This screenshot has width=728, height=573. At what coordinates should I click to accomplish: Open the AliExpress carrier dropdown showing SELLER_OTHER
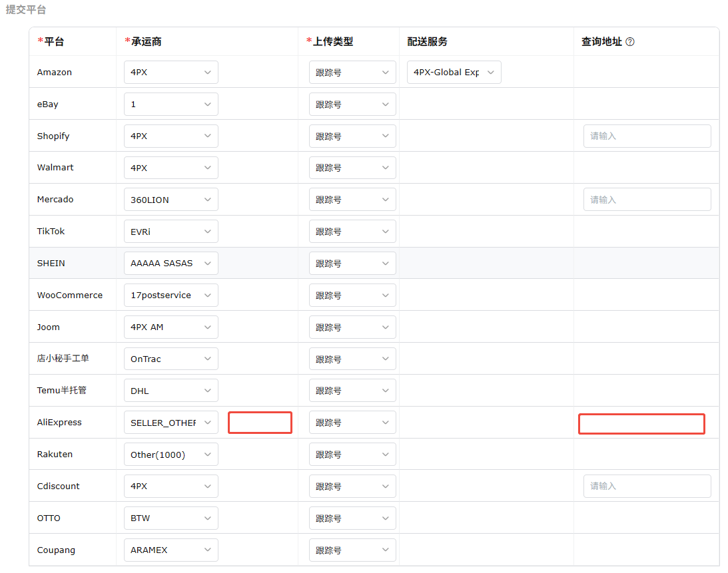[x=171, y=423]
